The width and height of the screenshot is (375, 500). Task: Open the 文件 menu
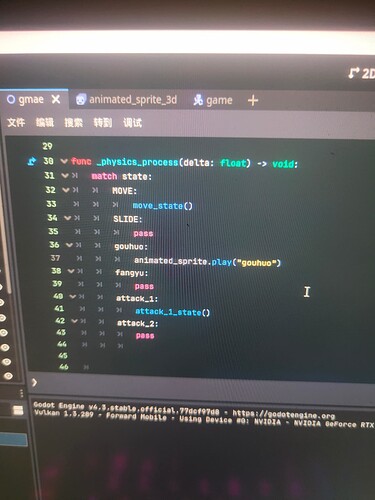(16, 122)
